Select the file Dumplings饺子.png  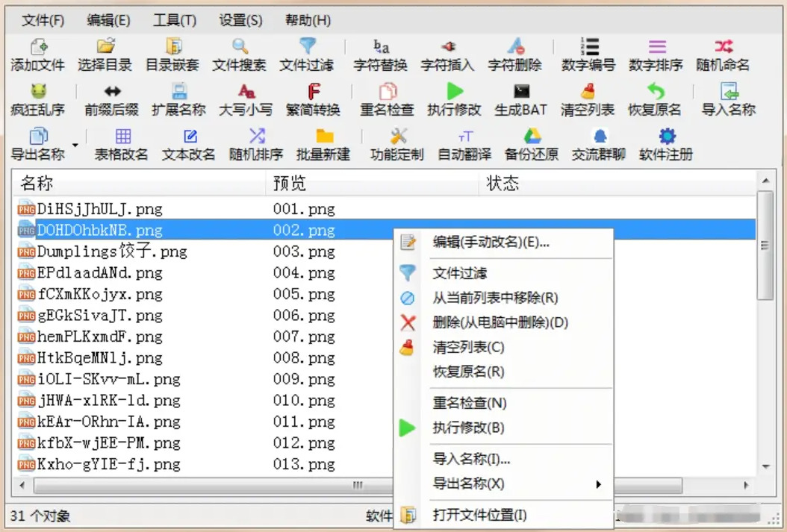point(112,251)
